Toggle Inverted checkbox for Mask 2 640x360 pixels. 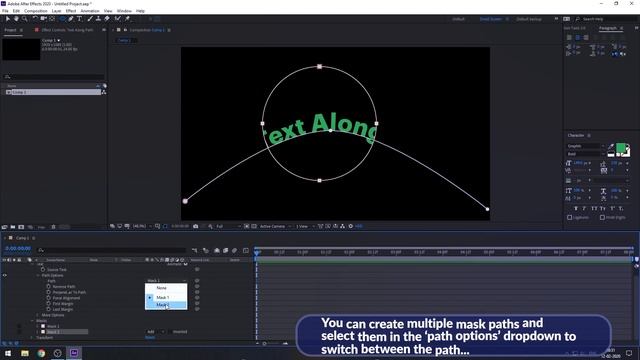pyautogui.click(x=170, y=332)
